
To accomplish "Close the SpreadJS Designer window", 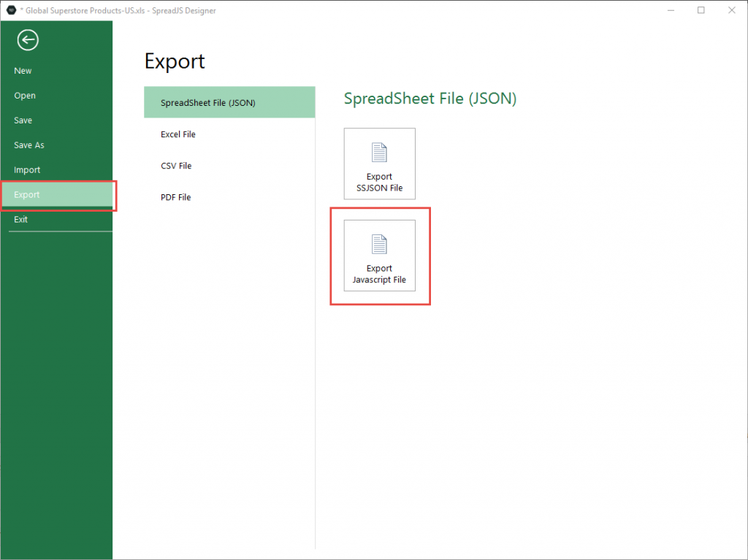I will coord(731,10).
